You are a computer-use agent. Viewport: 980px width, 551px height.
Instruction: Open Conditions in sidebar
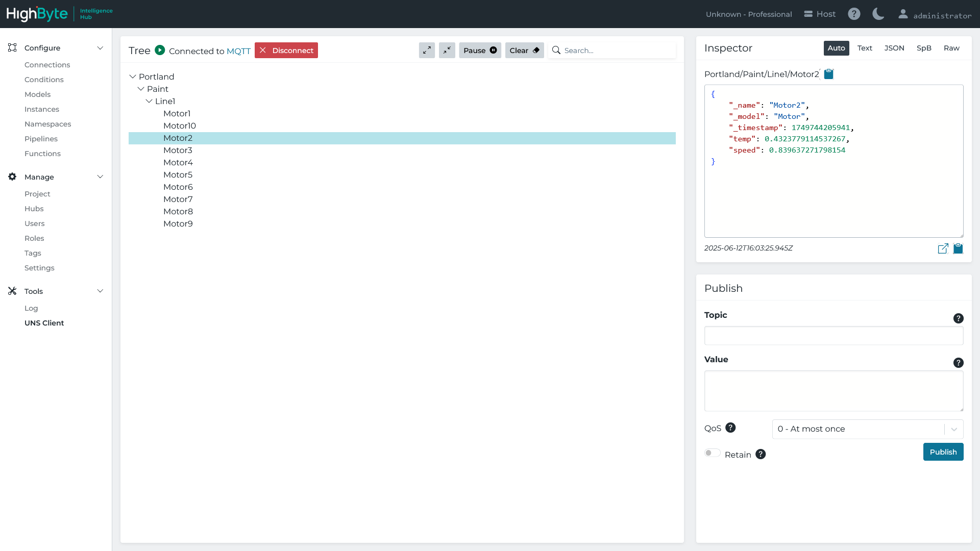point(44,80)
